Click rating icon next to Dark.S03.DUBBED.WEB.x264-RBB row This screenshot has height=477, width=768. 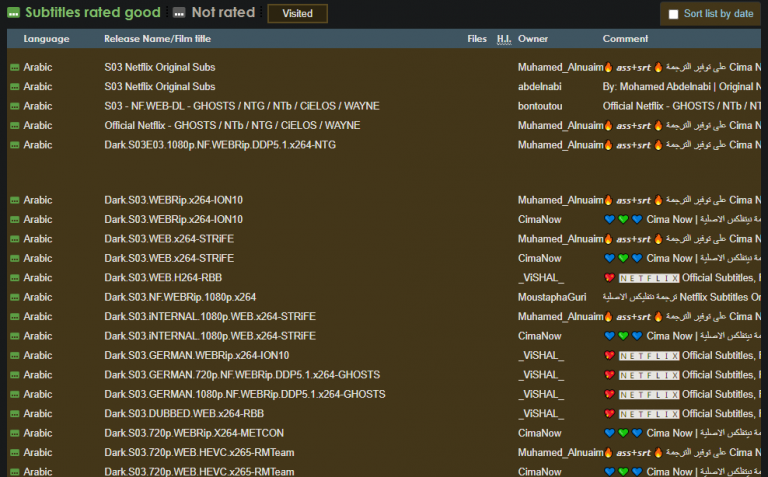tap(15, 413)
